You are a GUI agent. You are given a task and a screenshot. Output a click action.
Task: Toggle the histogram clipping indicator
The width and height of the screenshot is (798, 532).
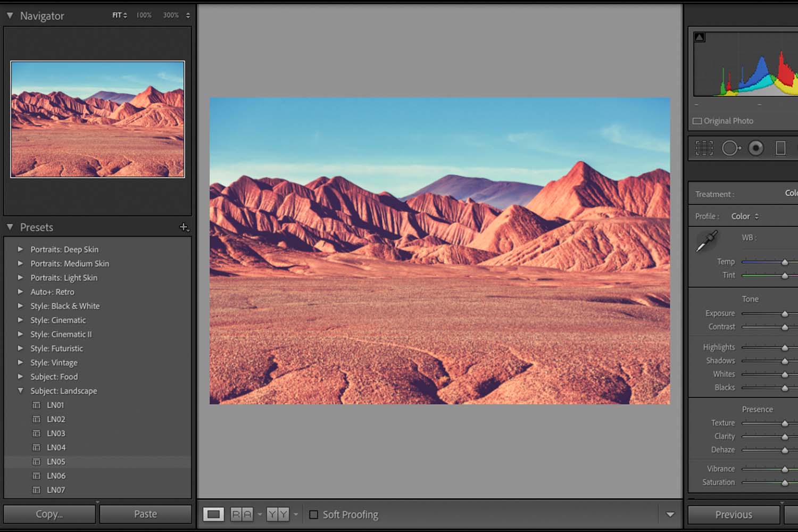pyautogui.click(x=700, y=37)
